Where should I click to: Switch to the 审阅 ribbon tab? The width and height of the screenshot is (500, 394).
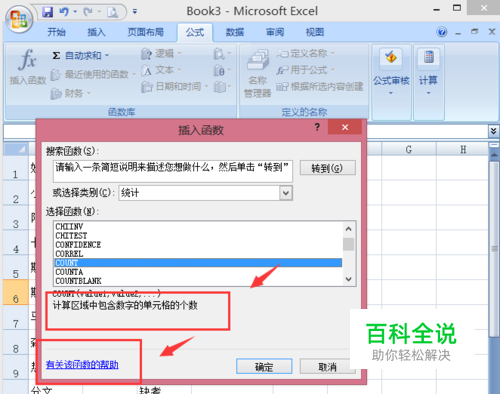point(275,32)
